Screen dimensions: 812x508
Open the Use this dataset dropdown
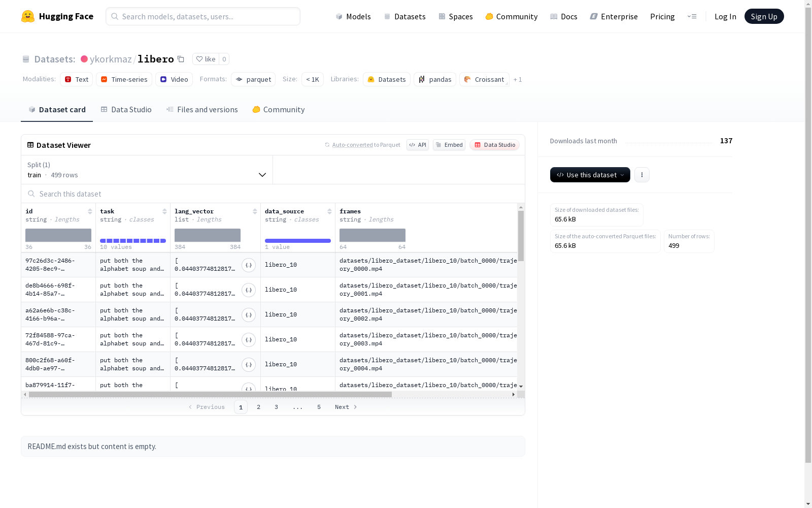coord(590,175)
